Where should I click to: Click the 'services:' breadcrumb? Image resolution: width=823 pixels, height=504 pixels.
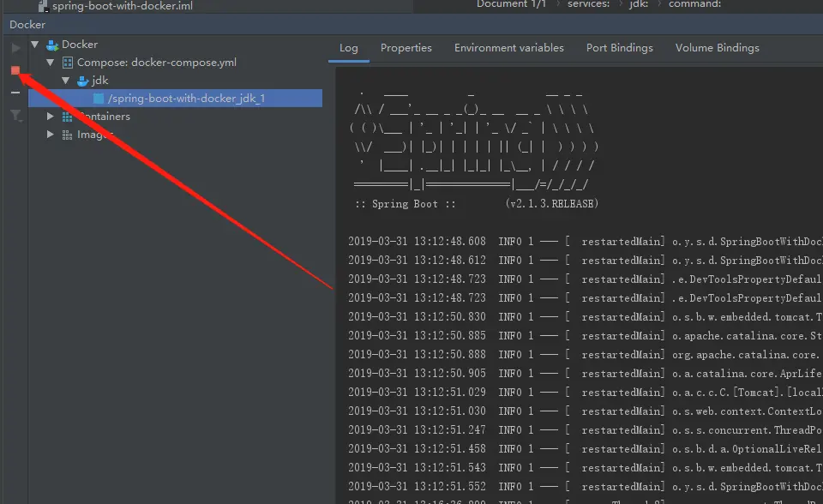(x=588, y=4)
